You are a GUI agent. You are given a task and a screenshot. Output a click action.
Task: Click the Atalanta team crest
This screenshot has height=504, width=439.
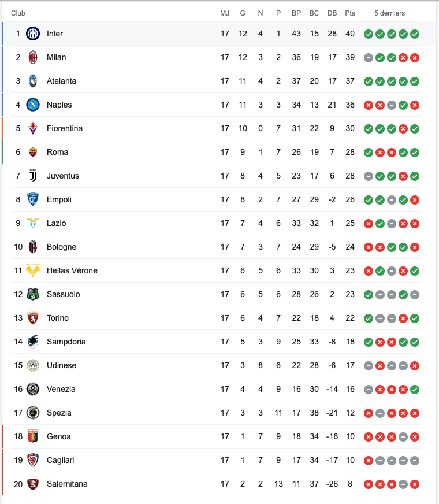[x=33, y=81]
